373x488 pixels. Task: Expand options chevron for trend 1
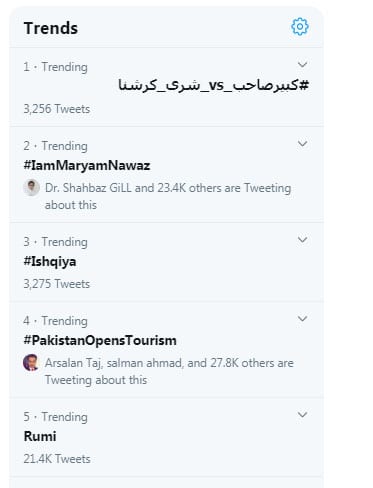[302, 64]
